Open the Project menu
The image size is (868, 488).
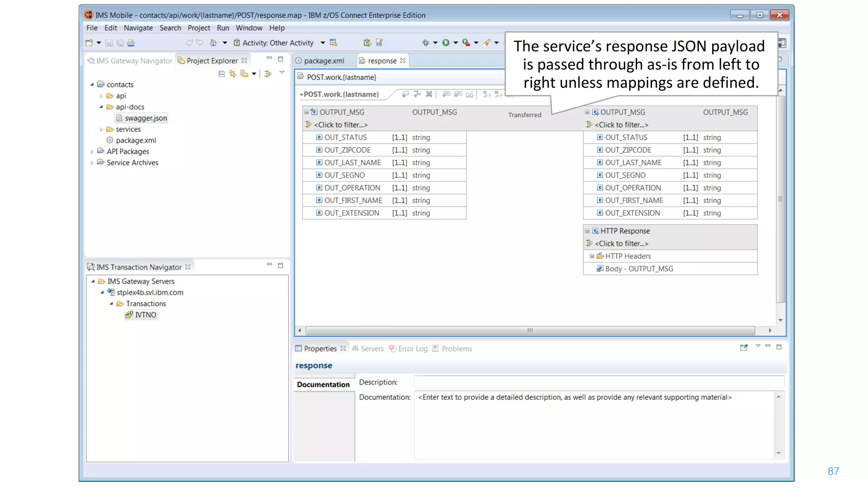click(199, 28)
